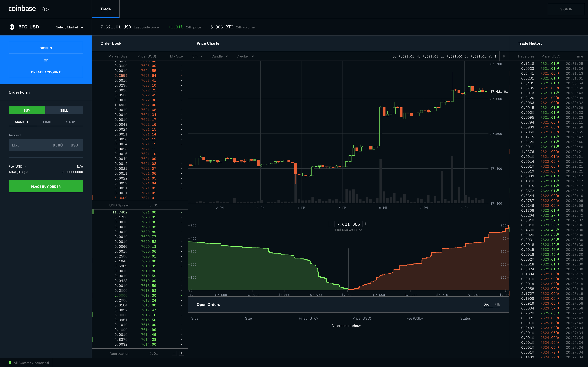The width and height of the screenshot is (588, 367).
Task: Show Fills in the Open Orders panel
Action: pyautogui.click(x=497, y=304)
